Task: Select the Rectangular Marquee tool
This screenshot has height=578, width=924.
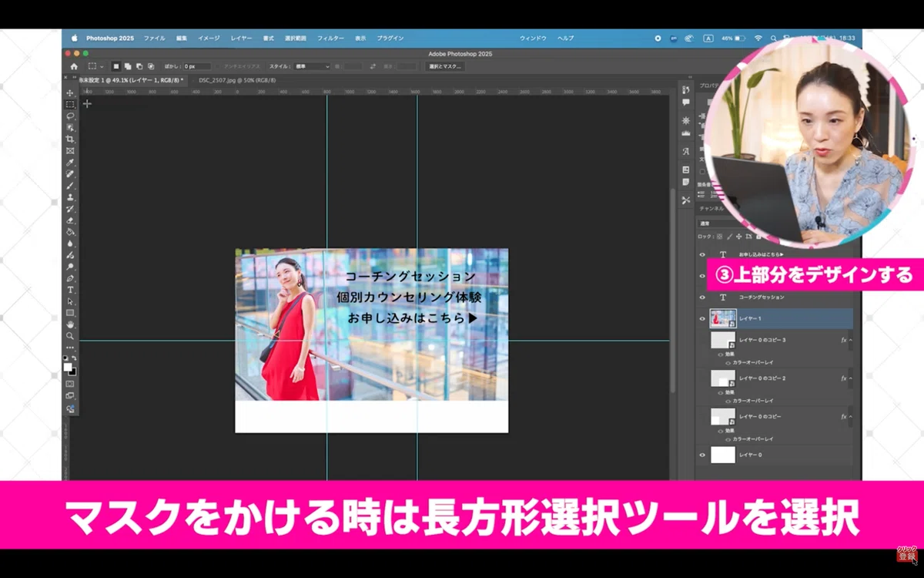Action: (70, 104)
